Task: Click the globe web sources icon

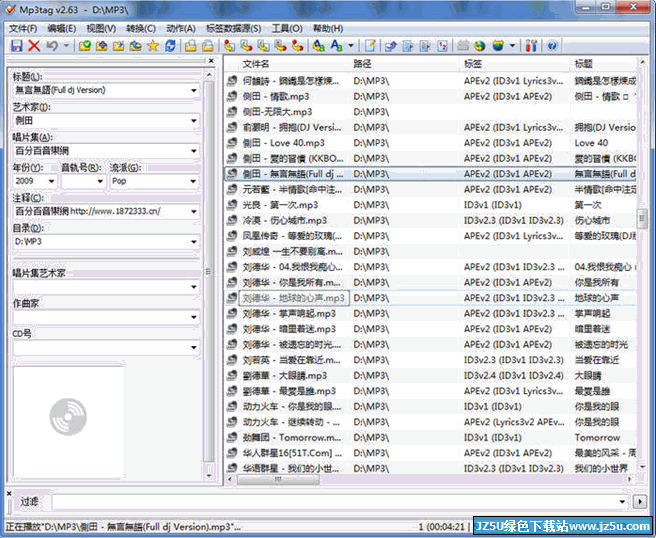Action: pos(480,46)
